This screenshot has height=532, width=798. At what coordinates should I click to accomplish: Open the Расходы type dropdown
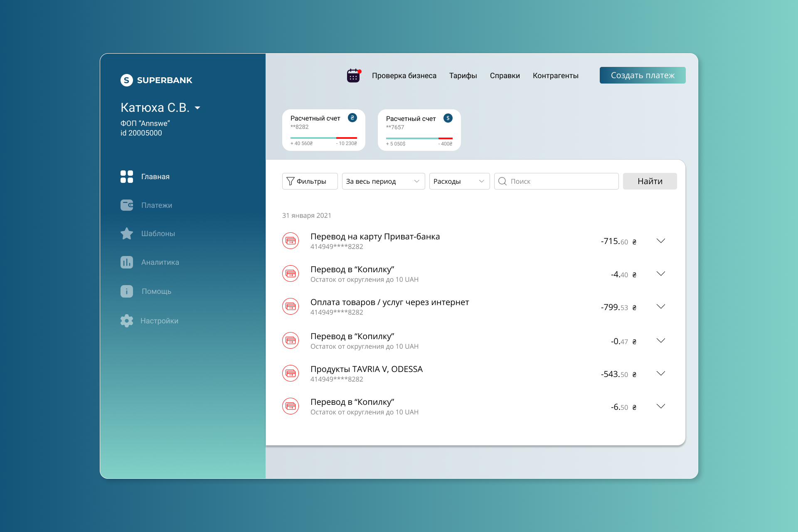459,181
